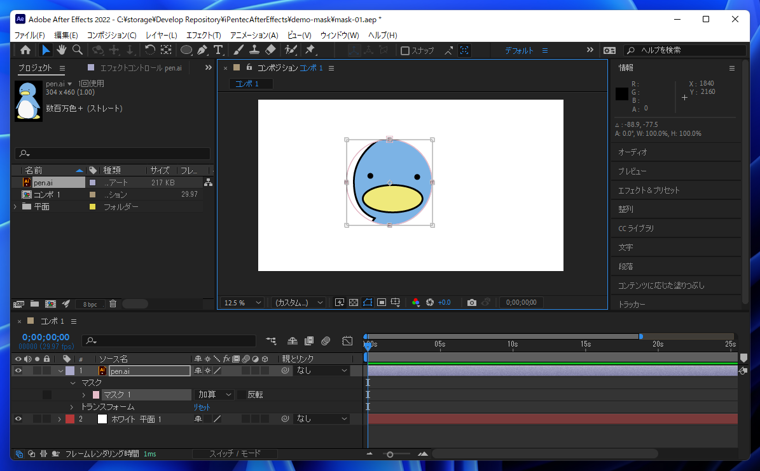Enable frame blending switch icon in timeline
This screenshot has height=471, width=760.
click(309, 341)
